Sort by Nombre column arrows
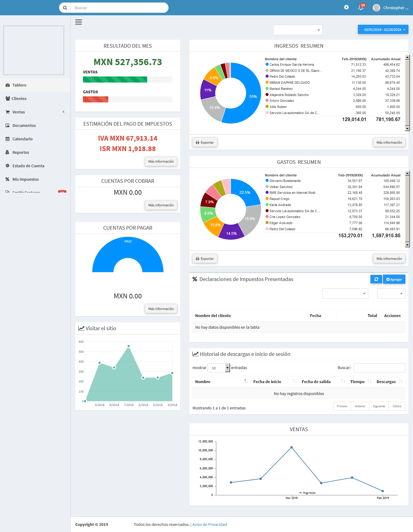The width and height of the screenshot is (413, 532). 246,381
